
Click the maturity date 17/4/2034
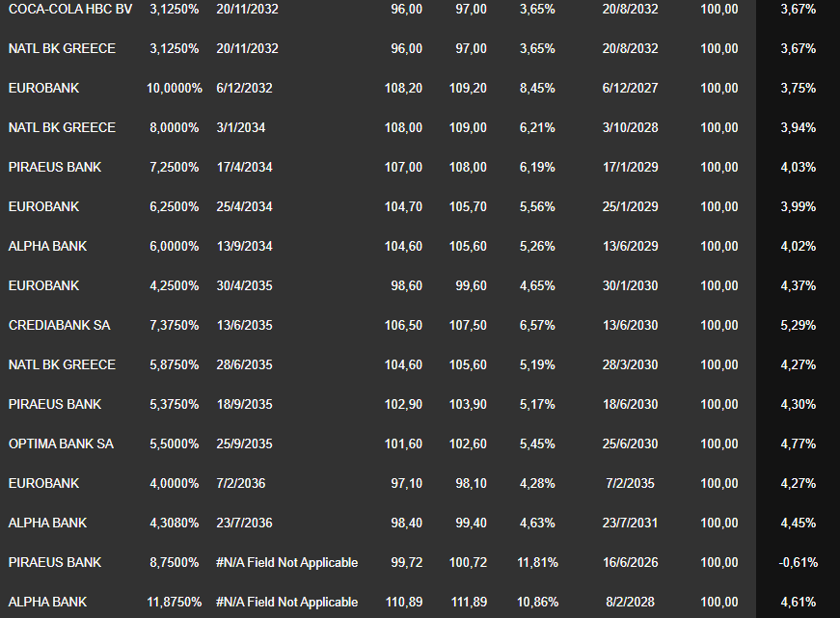(x=244, y=167)
